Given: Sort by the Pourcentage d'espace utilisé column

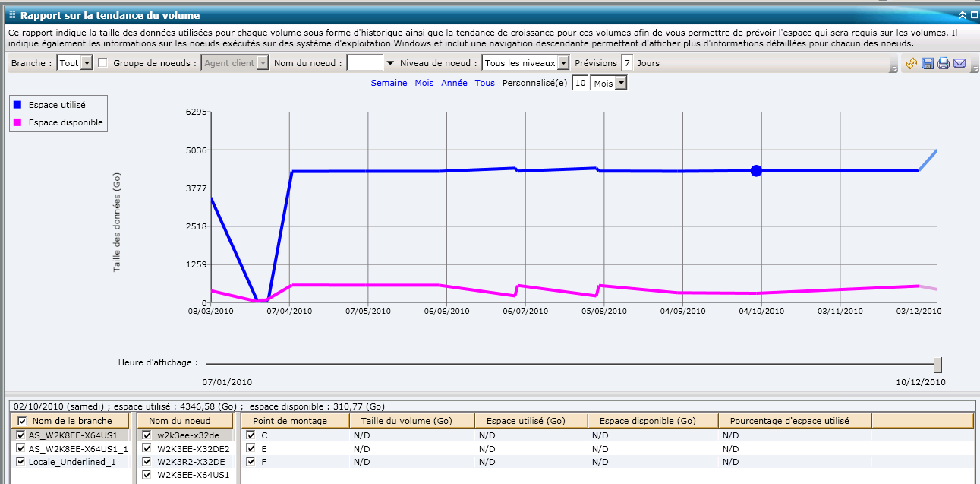Looking at the screenshot, I should [795, 420].
